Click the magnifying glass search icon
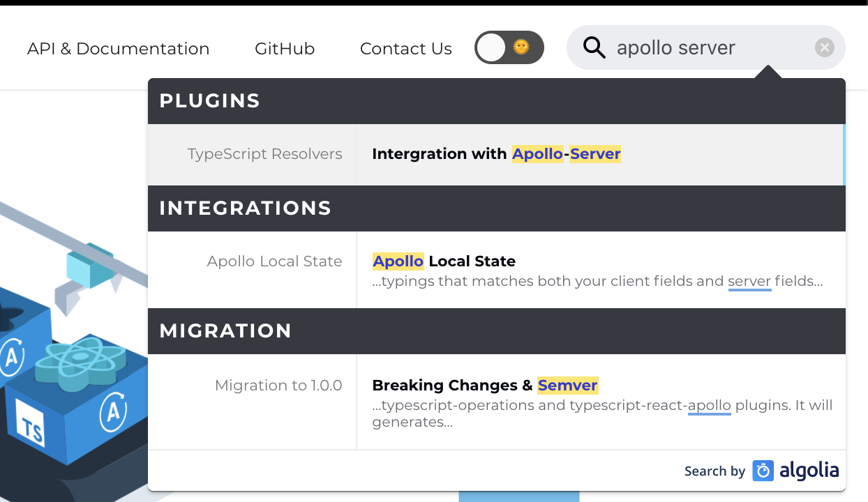Image resolution: width=868 pixels, height=502 pixels. 594,47
